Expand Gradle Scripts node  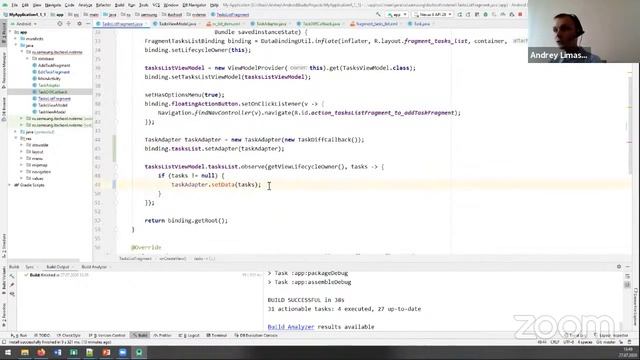click(x=10, y=185)
